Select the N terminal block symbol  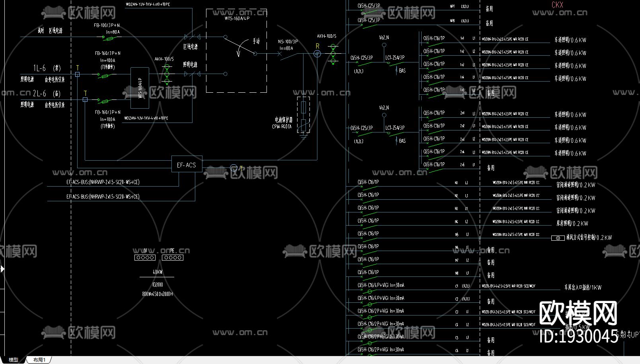click(145, 257)
